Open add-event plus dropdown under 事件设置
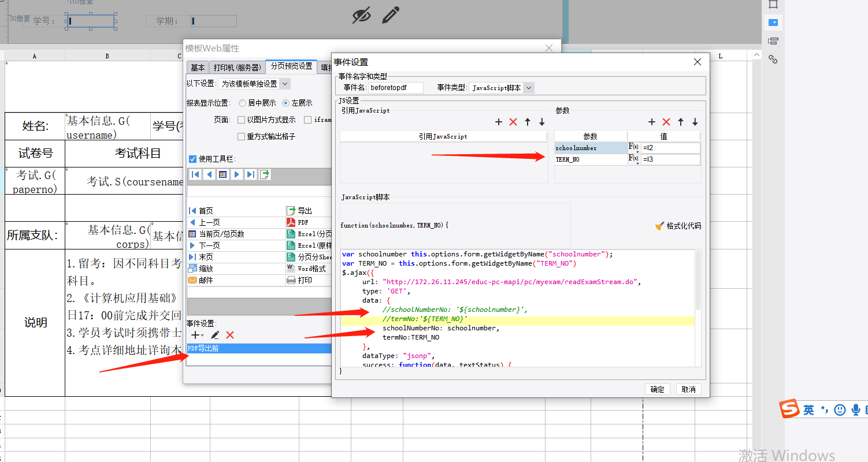Image resolution: width=868 pixels, height=462 pixels. click(x=198, y=335)
